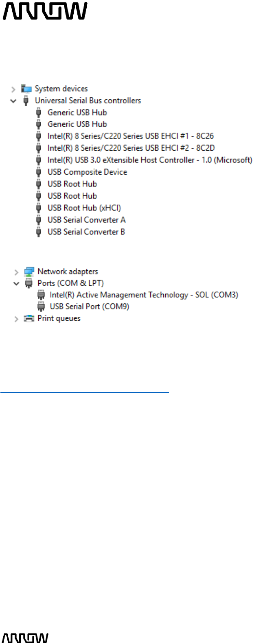Expand the Network adapters node
263x644 pixels.
(x=16, y=272)
